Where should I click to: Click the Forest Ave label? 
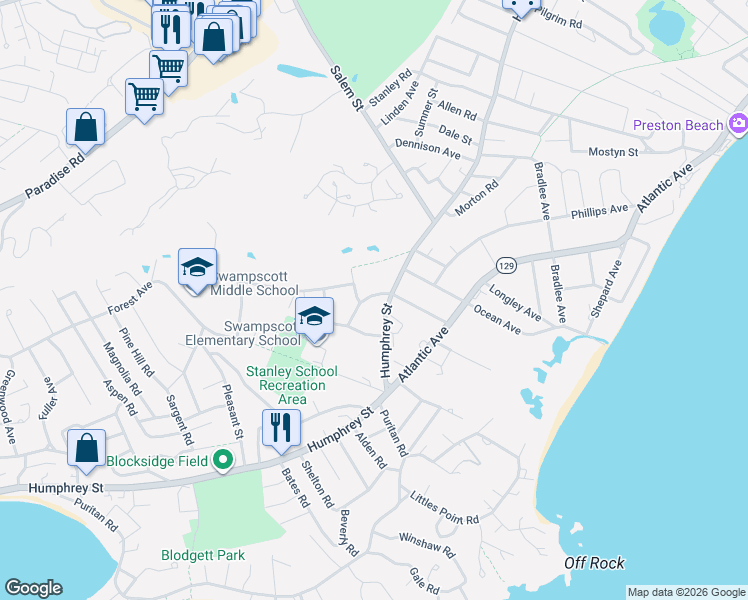pyautogui.click(x=130, y=298)
